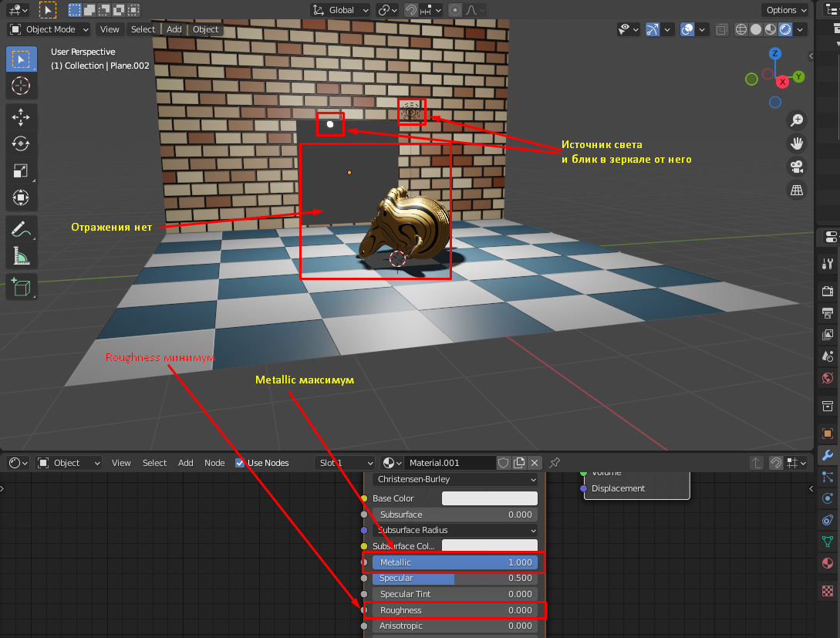The height and width of the screenshot is (638, 840).
Task: Open the Particles properties tab
Action: click(x=828, y=477)
